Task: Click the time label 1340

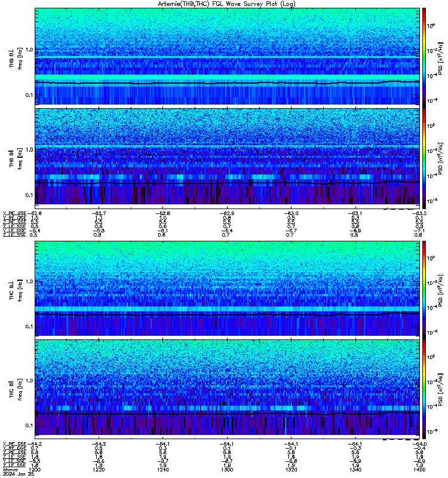Action: click(x=355, y=470)
